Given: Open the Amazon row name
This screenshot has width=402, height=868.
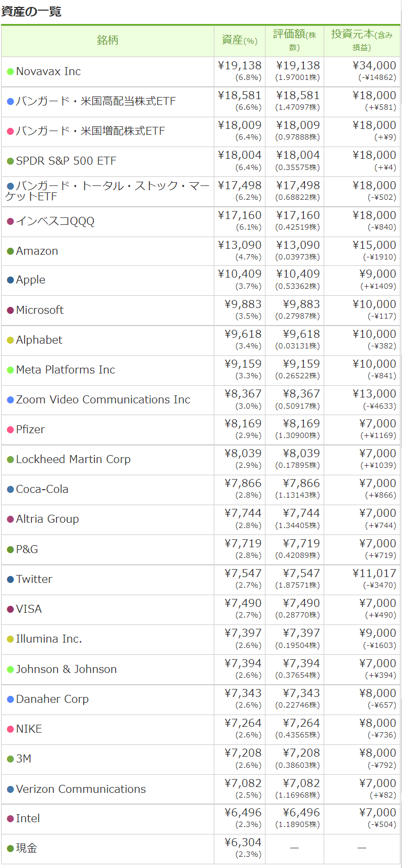Looking at the screenshot, I should pyautogui.click(x=37, y=251).
